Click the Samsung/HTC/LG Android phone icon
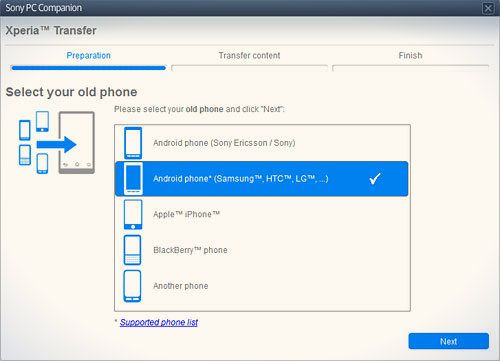The width and height of the screenshot is (500, 361). coord(133,178)
